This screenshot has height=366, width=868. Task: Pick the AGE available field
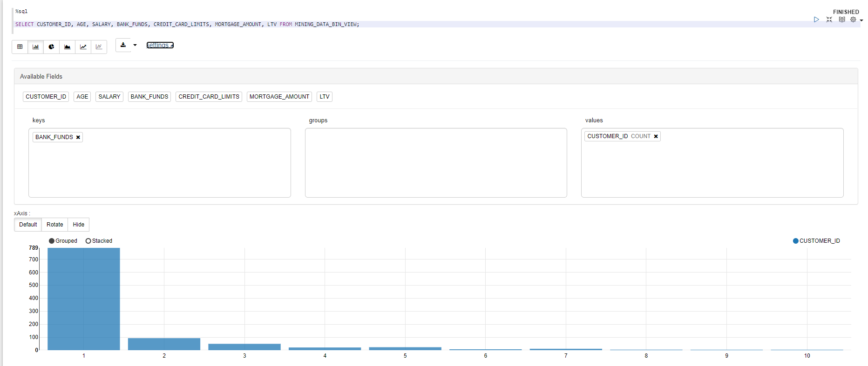pos(82,97)
